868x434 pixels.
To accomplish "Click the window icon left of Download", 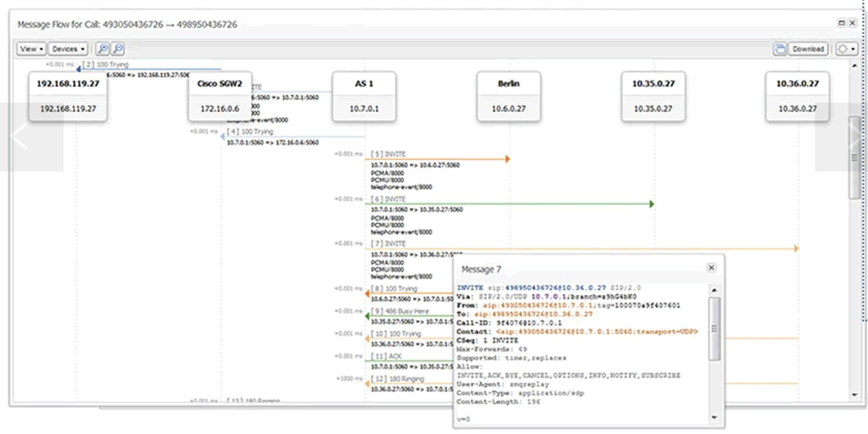I will (x=779, y=49).
